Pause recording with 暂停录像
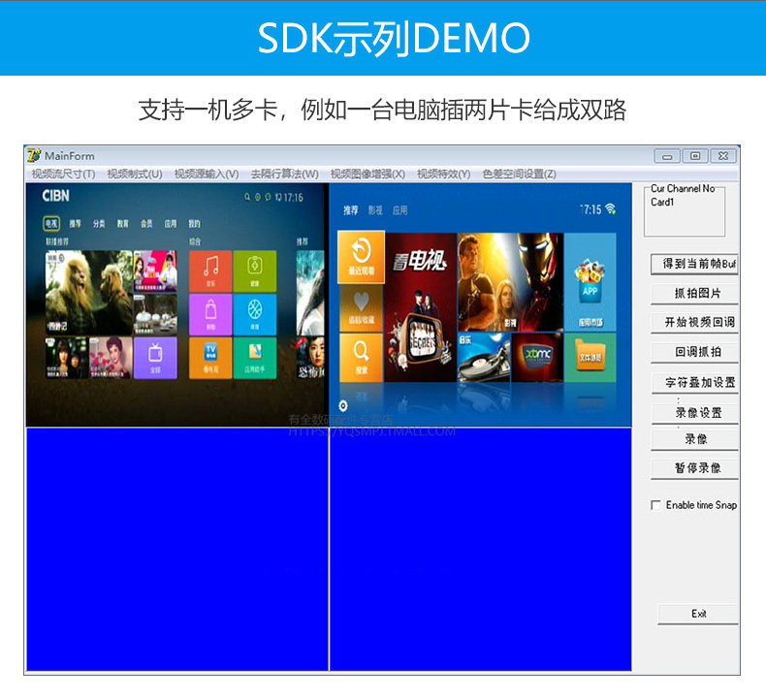 694,468
